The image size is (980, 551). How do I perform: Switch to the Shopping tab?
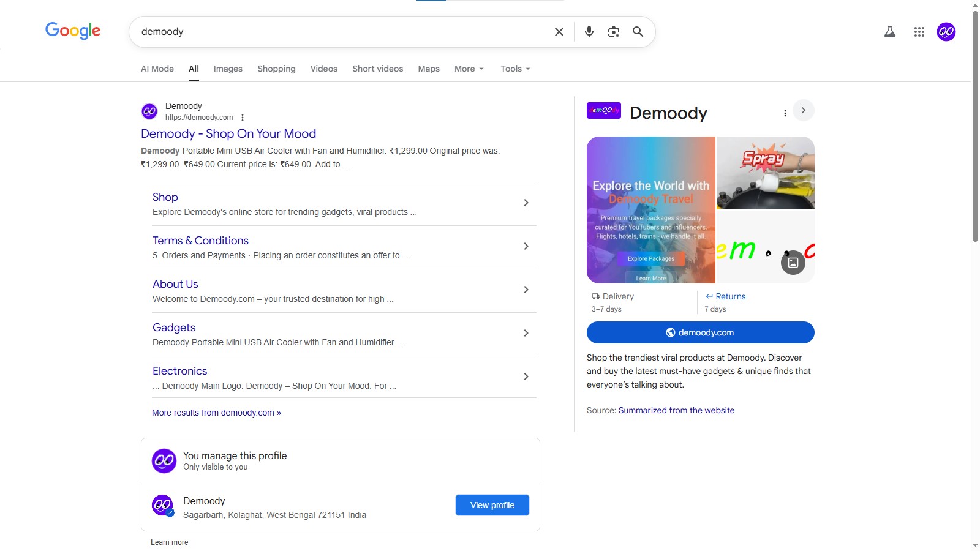point(276,69)
